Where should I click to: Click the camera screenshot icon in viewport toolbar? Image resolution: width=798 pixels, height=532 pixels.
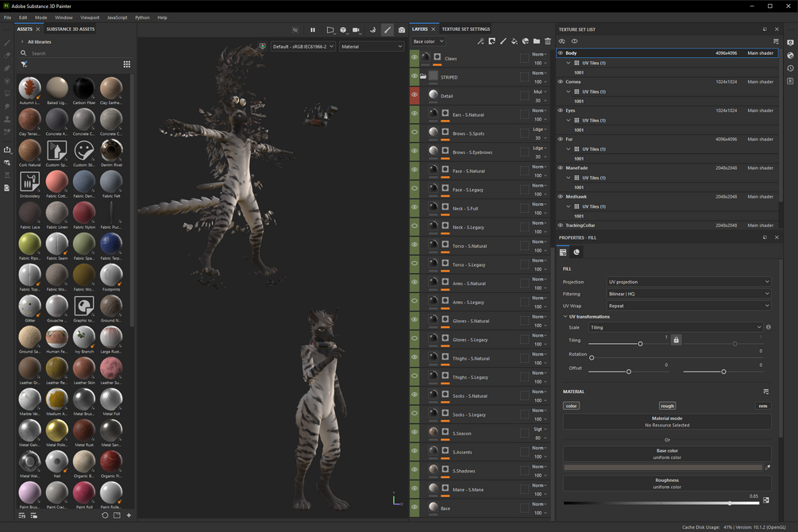(x=402, y=30)
